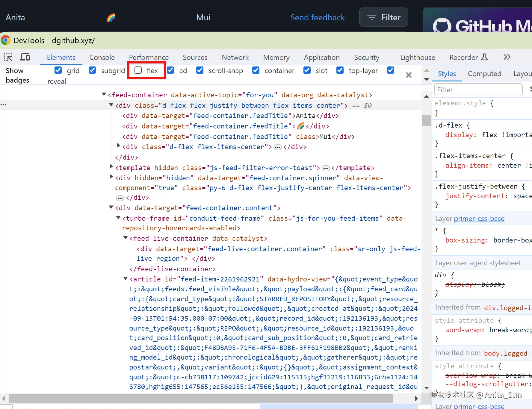The image size is (532, 409).
Task: Open the Console tab
Action: [102, 57]
